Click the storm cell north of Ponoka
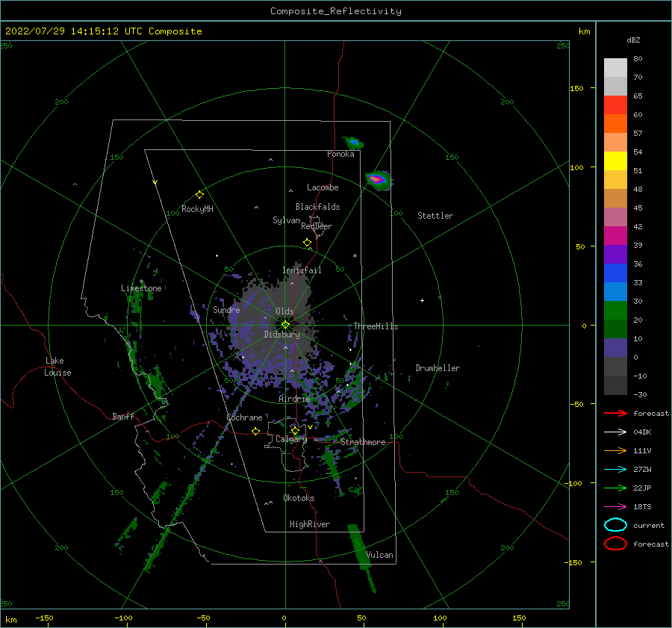672x628 pixels. tap(354, 143)
